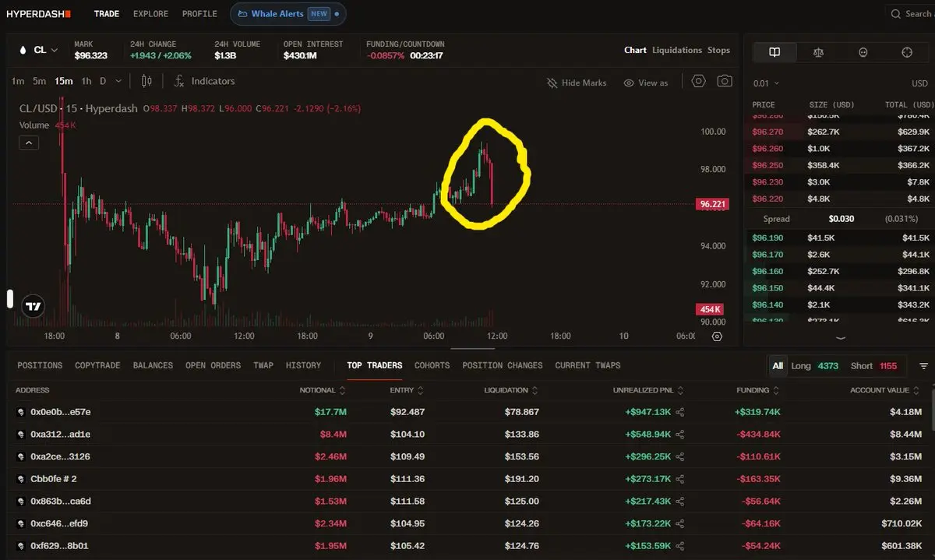Select the skull liquidations view icon
Screen dimensions: 935x560
pyautogui.click(x=863, y=52)
